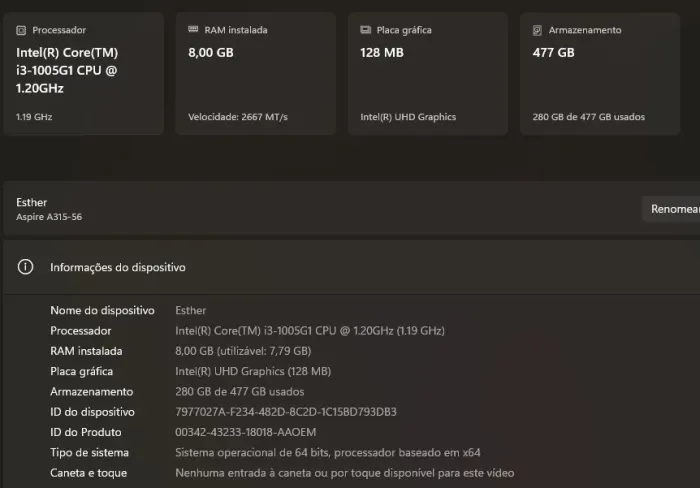Screen dimensions: 700x488
Task: Open the Armazenamento summary card
Action: tap(600, 74)
